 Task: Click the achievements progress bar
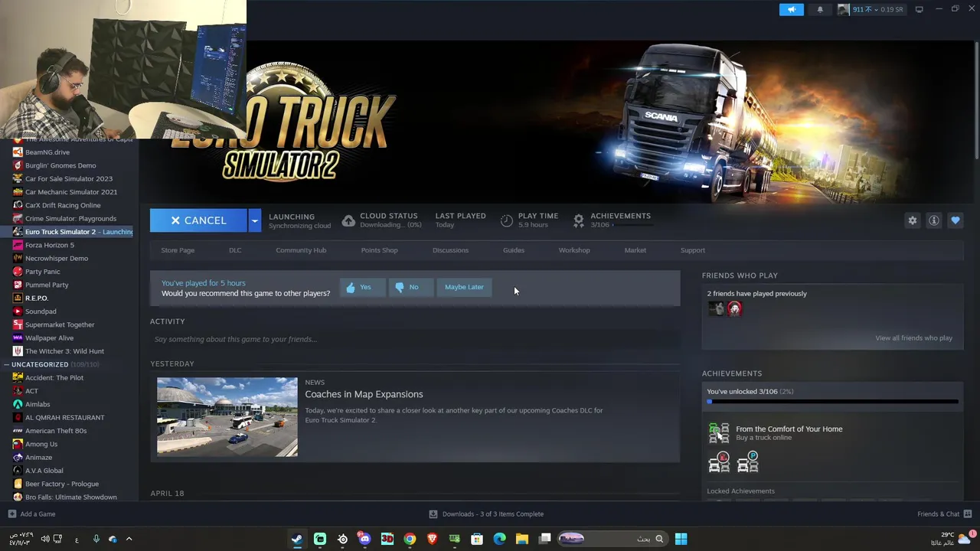pos(832,401)
